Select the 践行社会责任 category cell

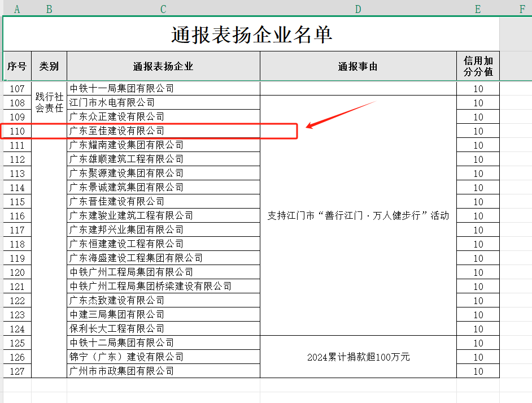49,229
